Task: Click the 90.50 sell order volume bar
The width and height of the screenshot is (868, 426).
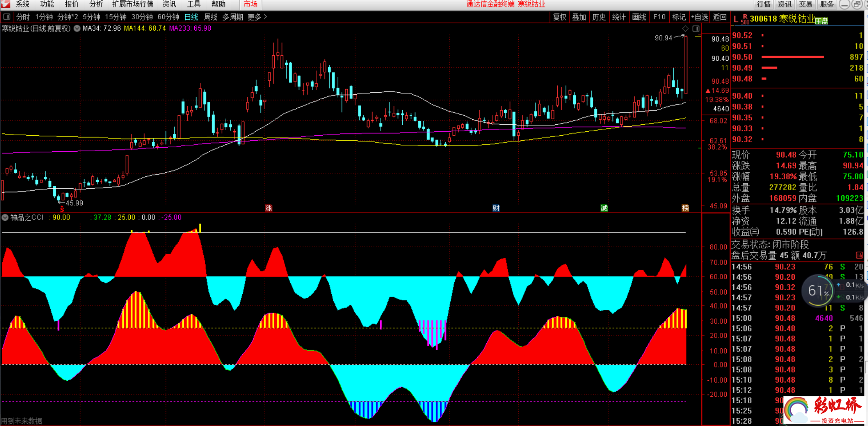Action: pyautogui.click(x=793, y=57)
